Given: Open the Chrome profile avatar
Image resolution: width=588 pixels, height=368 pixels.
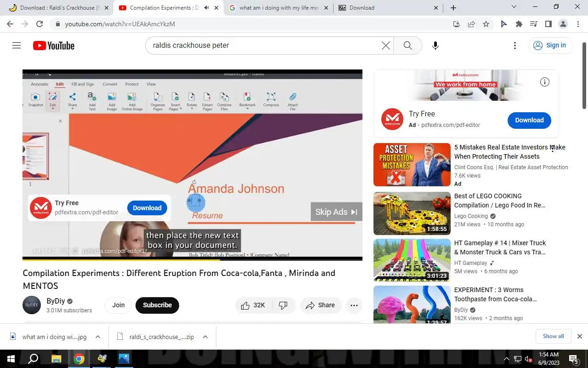Looking at the screenshot, I should (563, 24).
